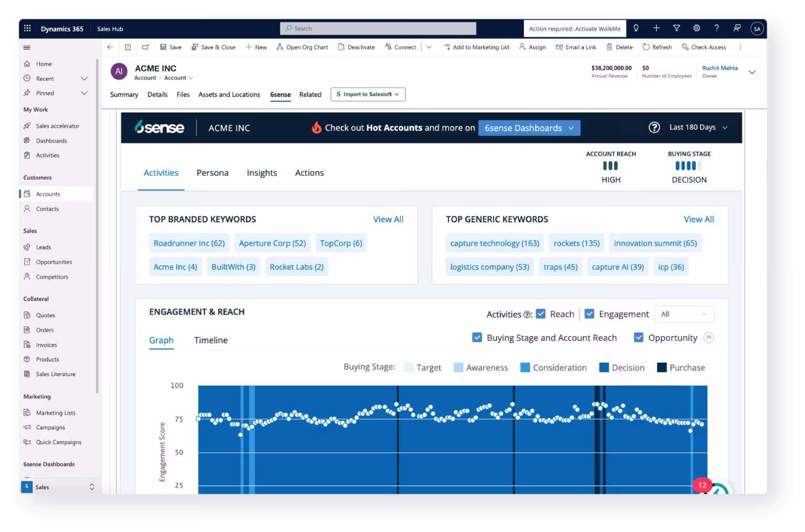This screenshot has width=805, height=532.
Task: Collapse the sidebar with the hamburger icon
Action: coord(27,48)
